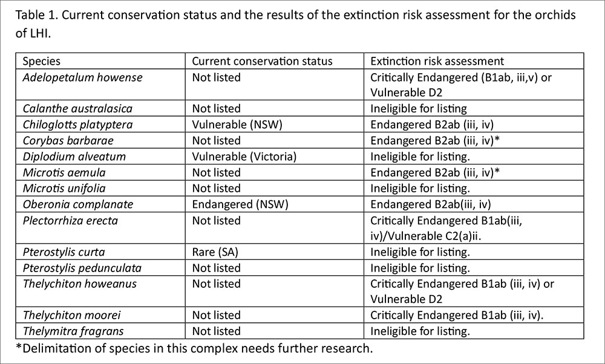
Task: Click the Pterostylis pedunculata species cell
Action: coord(82,268)
